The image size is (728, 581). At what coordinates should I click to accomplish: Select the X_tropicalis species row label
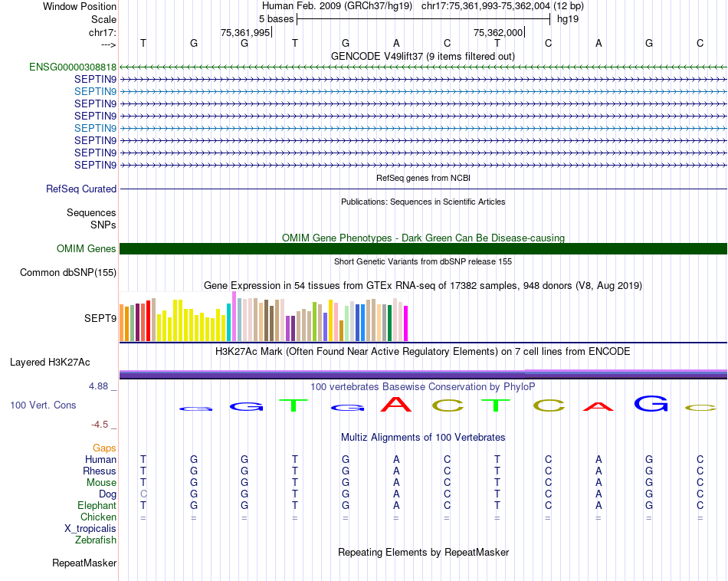click(x=90, y=529)
